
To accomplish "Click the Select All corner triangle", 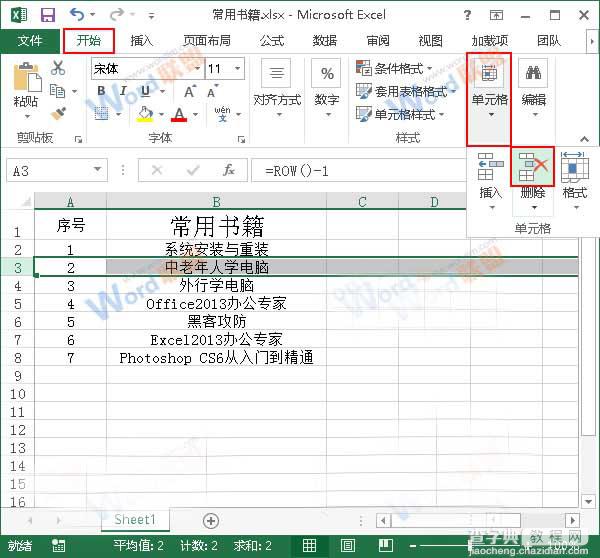I will click(x=26, y=201).
